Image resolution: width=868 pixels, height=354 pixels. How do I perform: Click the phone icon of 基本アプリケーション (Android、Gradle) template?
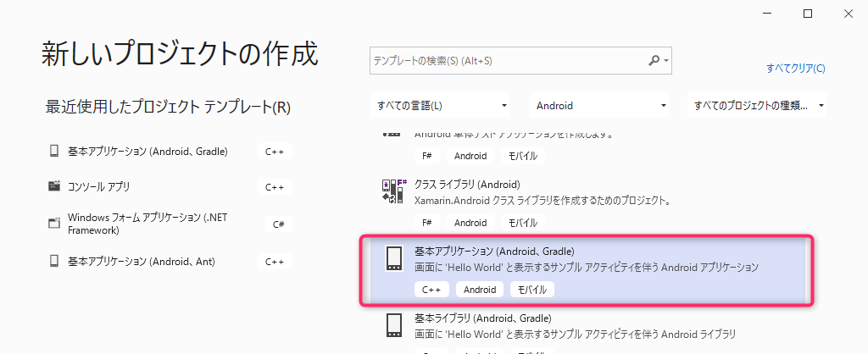[393, 258]
